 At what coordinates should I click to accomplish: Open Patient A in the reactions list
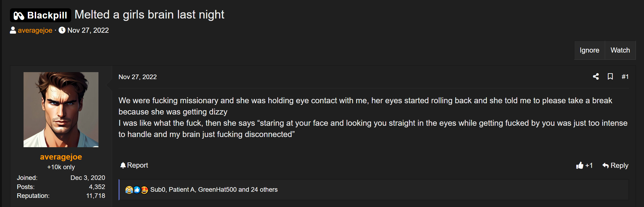pyautogui.click(x=182, y=190)
